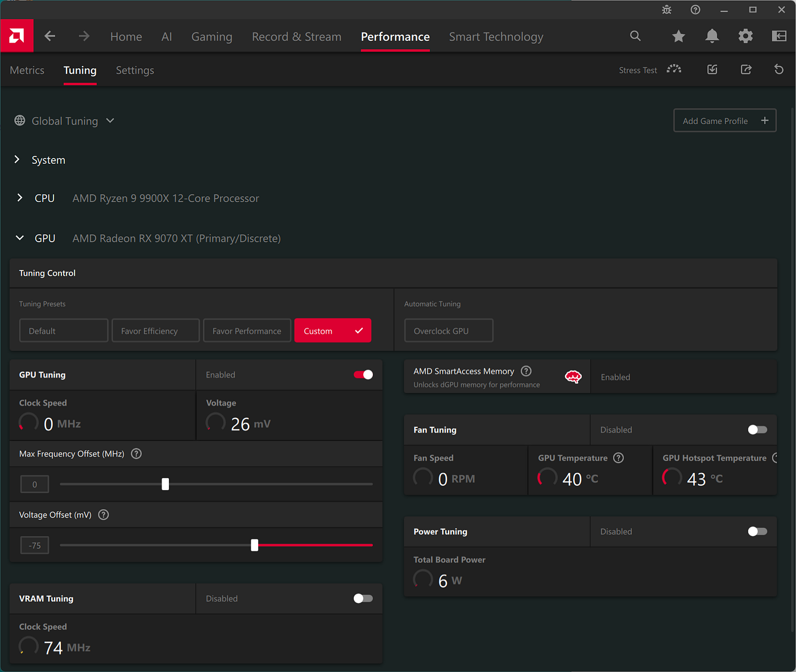This screenshot has width=796, height=672.
Task: Toggle the sidebar panel icon
Action: tap(779, 36)
